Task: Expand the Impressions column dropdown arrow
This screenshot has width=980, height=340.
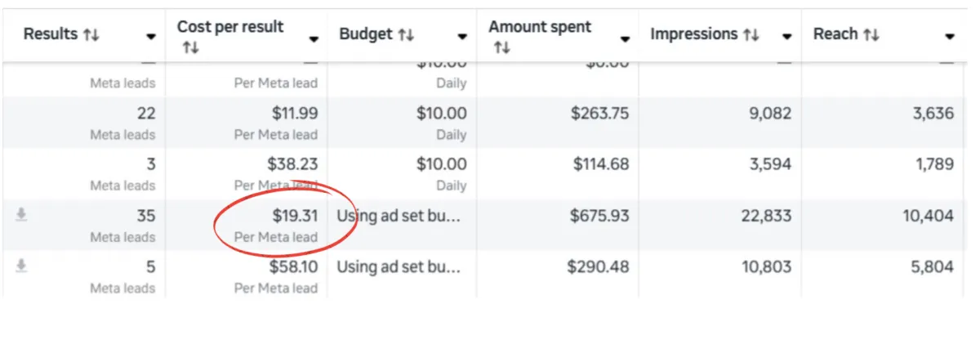Action: (x=786, y=37)
